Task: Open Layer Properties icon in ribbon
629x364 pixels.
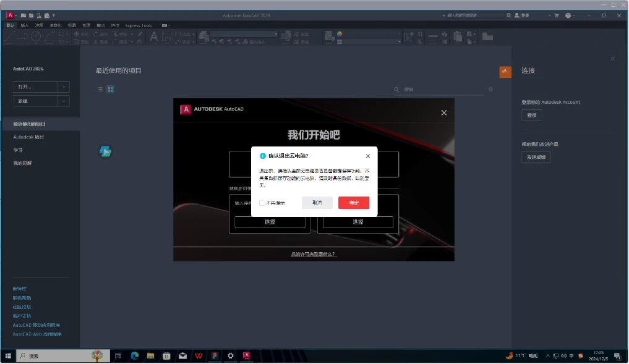Action: (x=203, y=36)
